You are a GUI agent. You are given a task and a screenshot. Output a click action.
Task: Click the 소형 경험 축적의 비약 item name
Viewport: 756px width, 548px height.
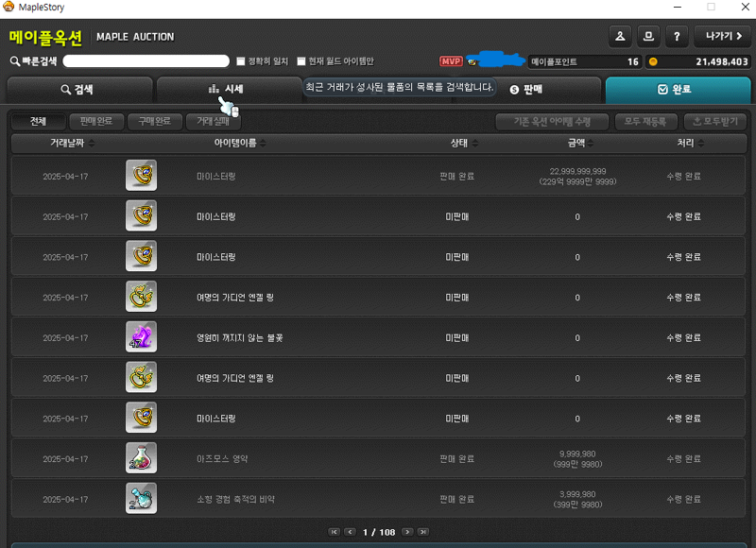235,499
